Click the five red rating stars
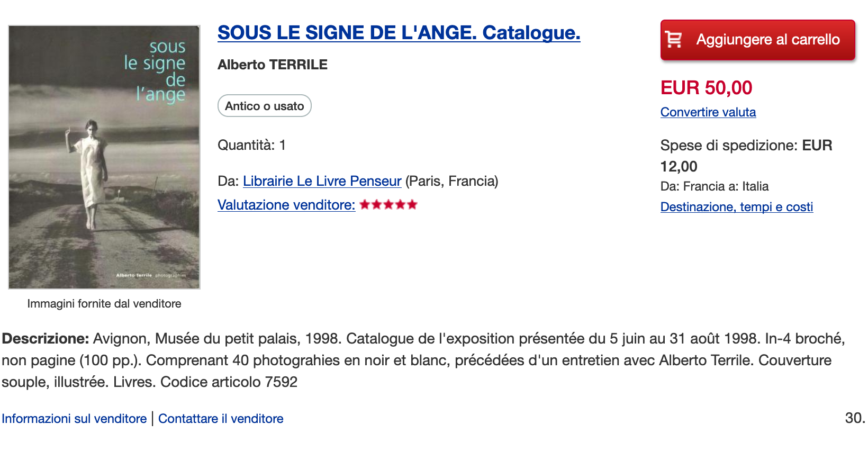The width and height of the screenshot is (868, 451). click(388, 205)
